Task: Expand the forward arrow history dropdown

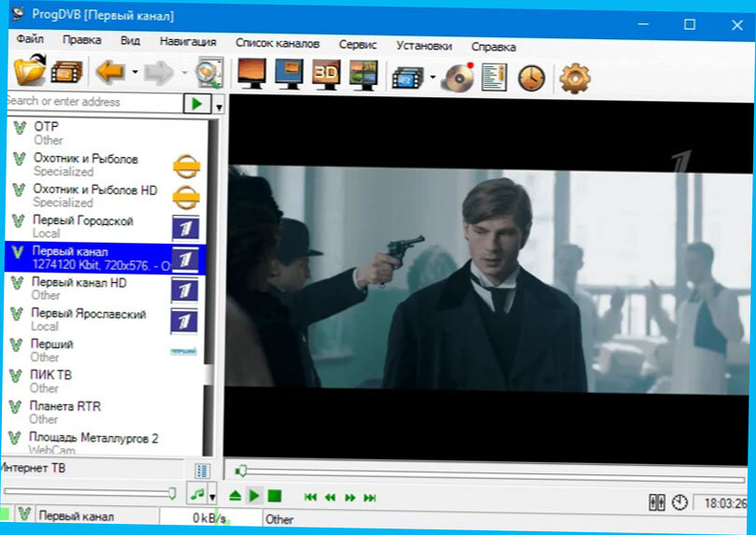Action: tap(185, 73)
